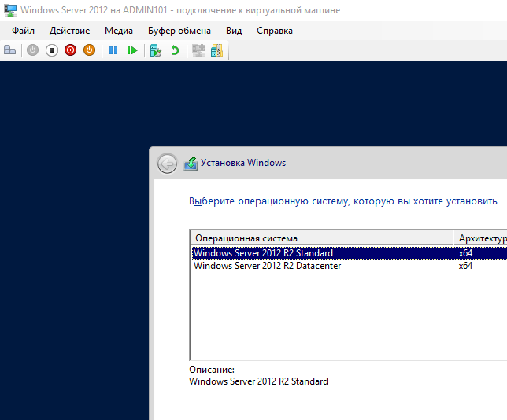Click the grayed Start power icon
The height and width of the screenshot is (420, 507).
pos(32,50)
